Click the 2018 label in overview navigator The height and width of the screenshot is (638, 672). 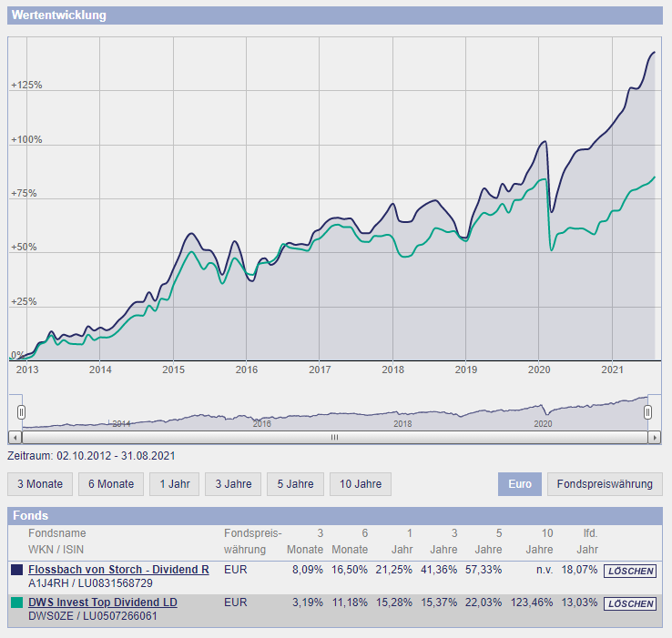(x=402, y=424)
